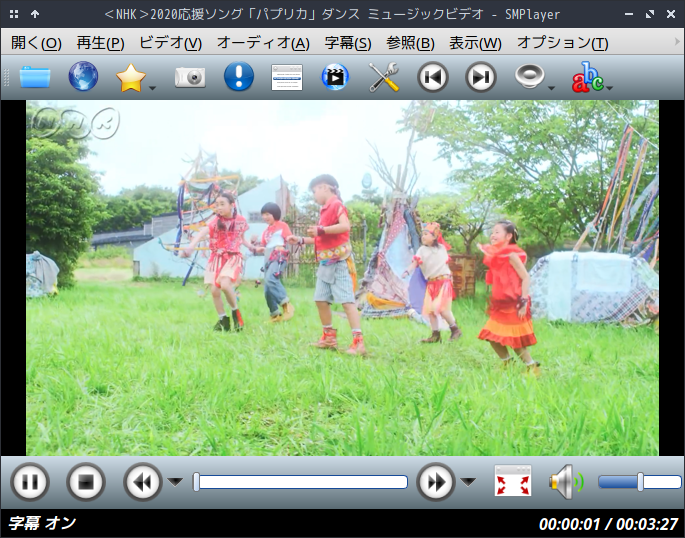Open the ビデオ(V) menu
Viewport: 685px width, 538px height.
click(170, 43)
